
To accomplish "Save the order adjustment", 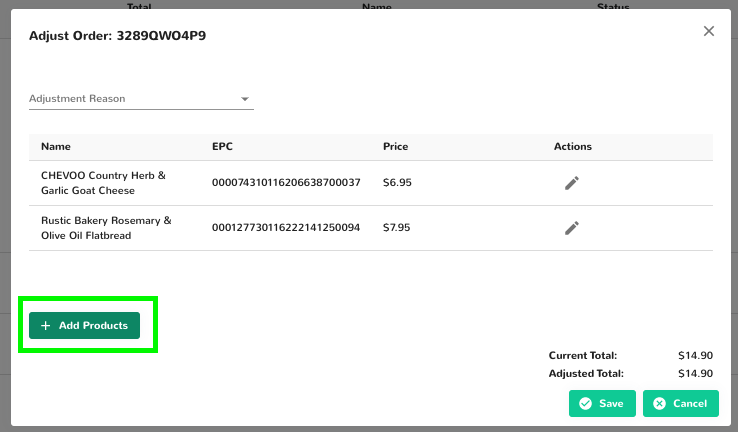I will click(602, 403).
